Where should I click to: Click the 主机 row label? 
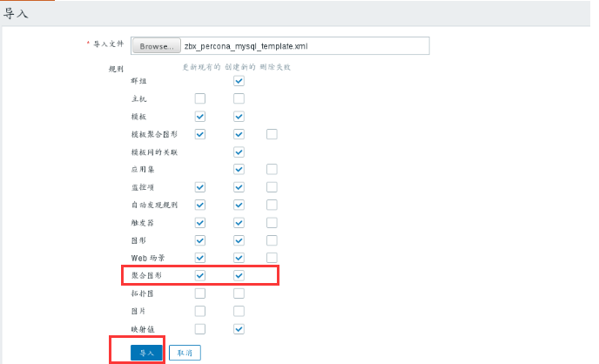[138, 99]
